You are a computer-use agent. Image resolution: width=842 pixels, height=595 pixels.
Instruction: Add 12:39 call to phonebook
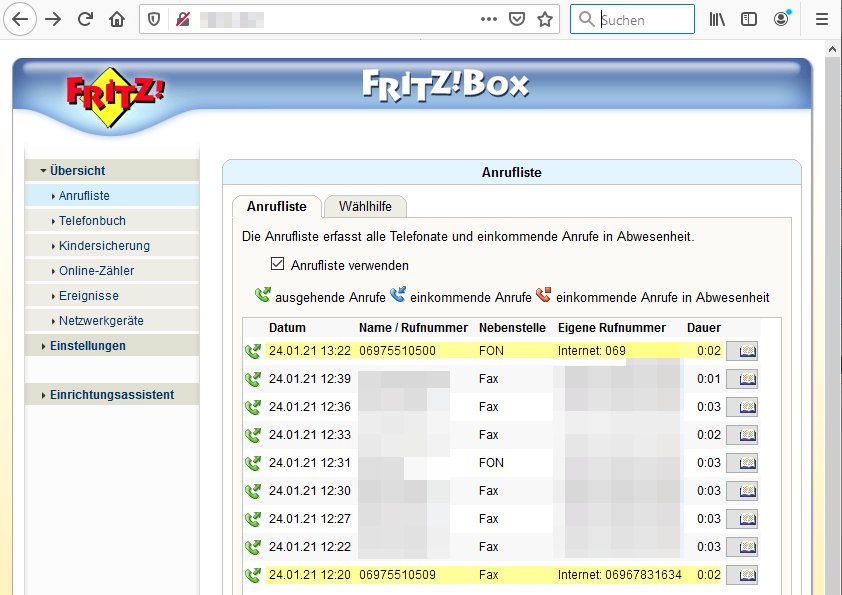[x=742, y=379]
